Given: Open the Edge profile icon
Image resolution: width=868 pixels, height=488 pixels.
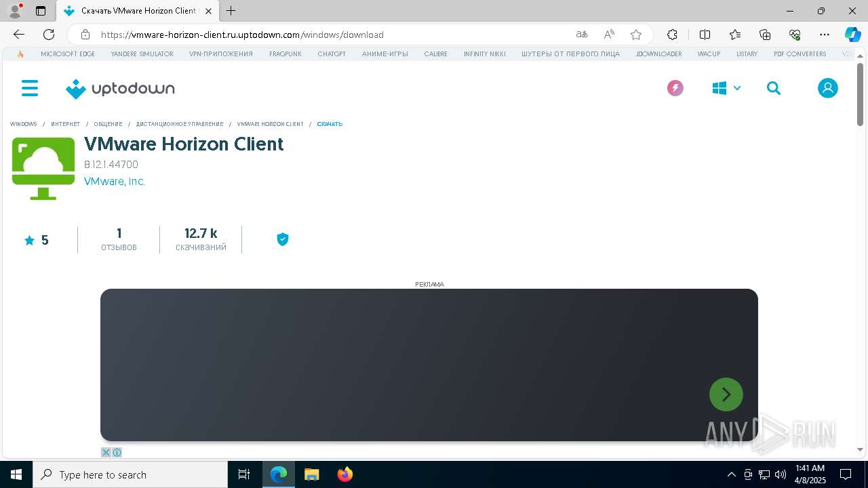Looking at the screenshot, I should click(15, 11).
